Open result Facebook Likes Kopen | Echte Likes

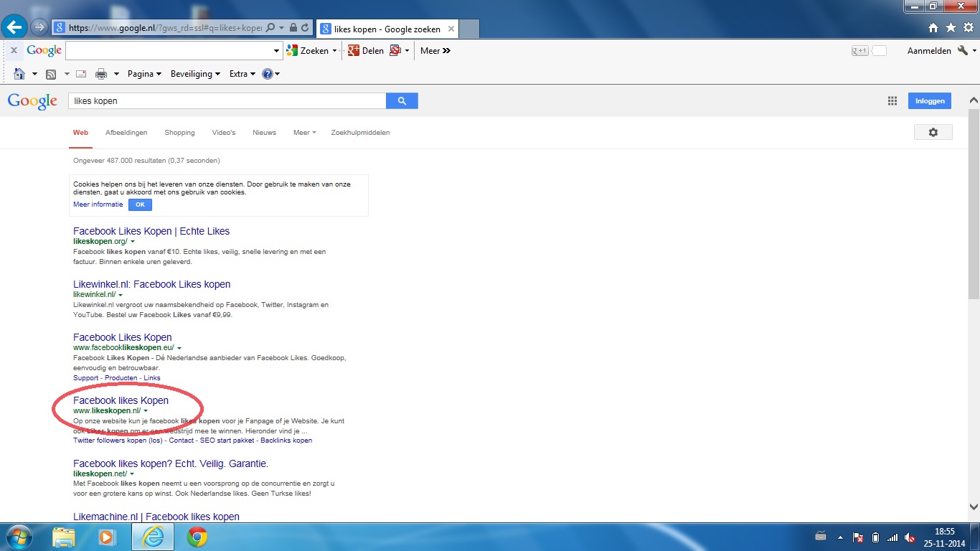click(x=151, y=231)
